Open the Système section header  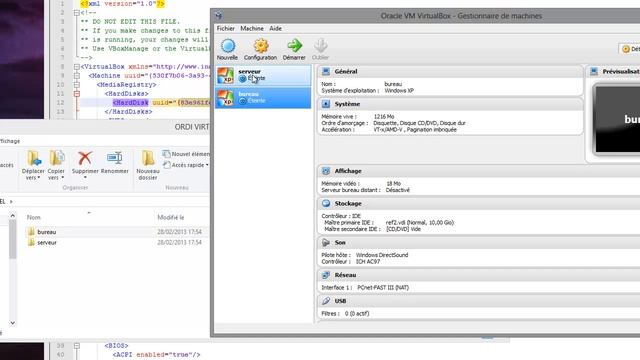pos(450,104)
